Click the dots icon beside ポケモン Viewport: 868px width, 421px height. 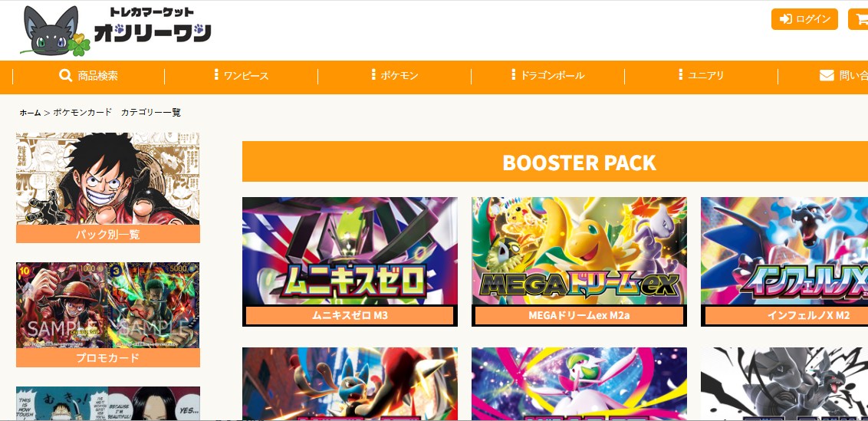tap(373, 74)
